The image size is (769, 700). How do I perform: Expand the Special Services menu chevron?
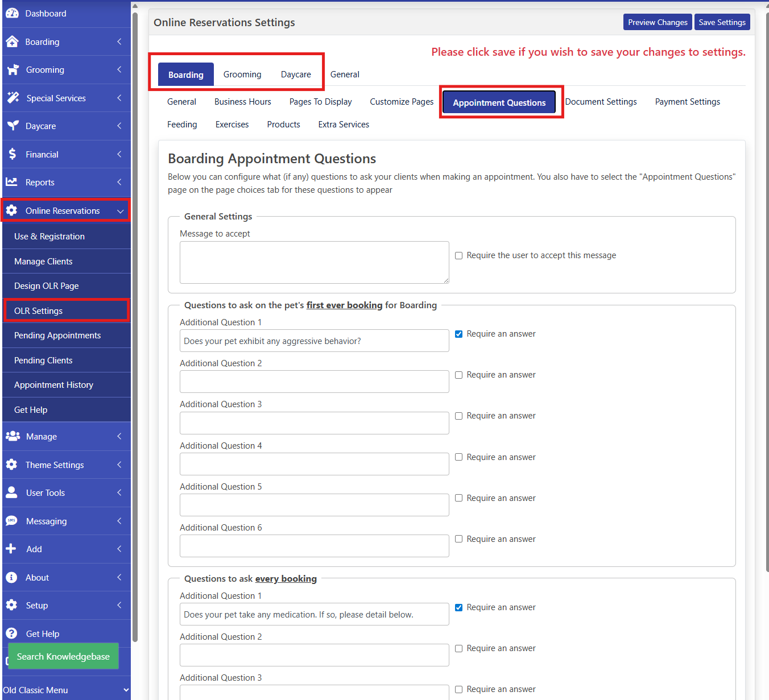pos(119,98)
